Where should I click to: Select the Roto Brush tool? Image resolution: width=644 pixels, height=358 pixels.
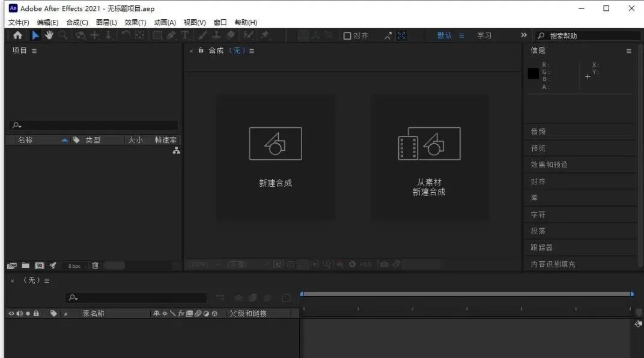coord(248,35)
